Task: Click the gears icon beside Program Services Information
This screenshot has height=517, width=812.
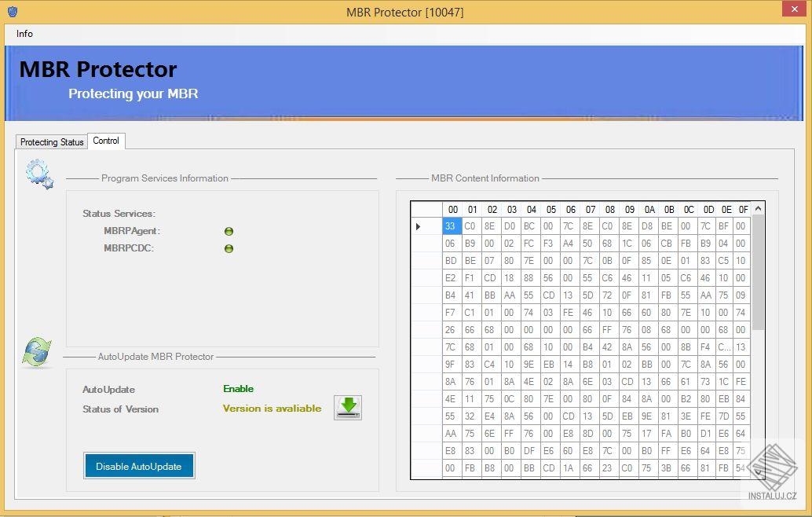Action: point(39,174)
